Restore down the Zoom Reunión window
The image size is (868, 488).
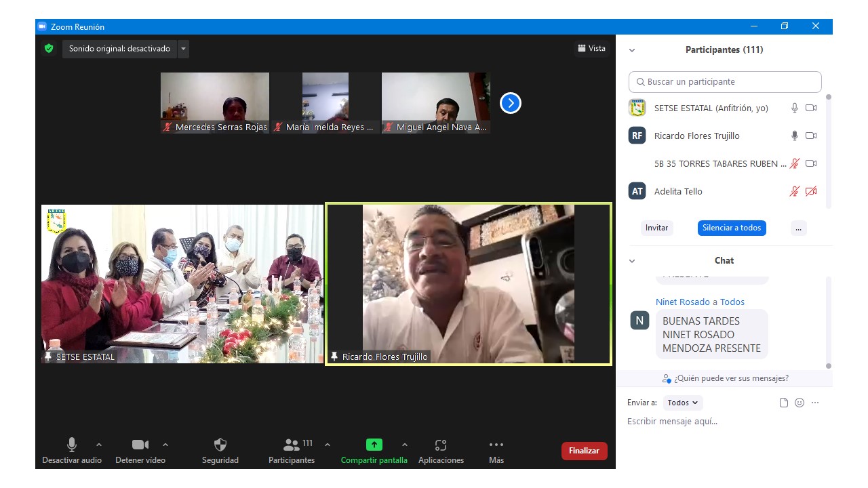point(785,26)
